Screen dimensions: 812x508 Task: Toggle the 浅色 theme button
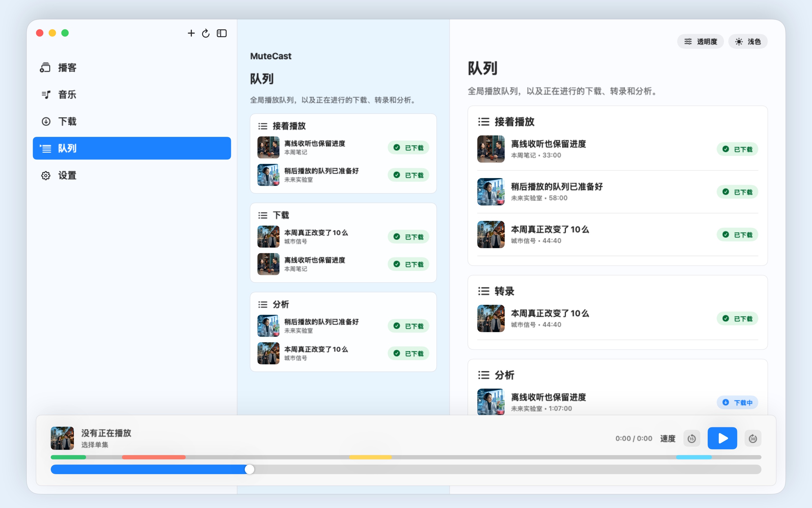tap(748, 41)
